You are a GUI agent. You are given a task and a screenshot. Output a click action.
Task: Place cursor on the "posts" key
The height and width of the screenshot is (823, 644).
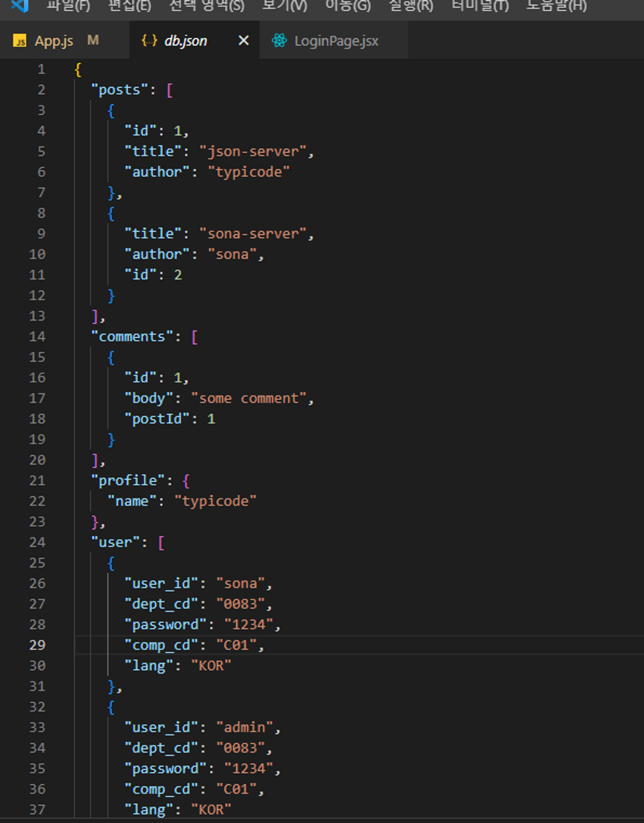(119, 90)
